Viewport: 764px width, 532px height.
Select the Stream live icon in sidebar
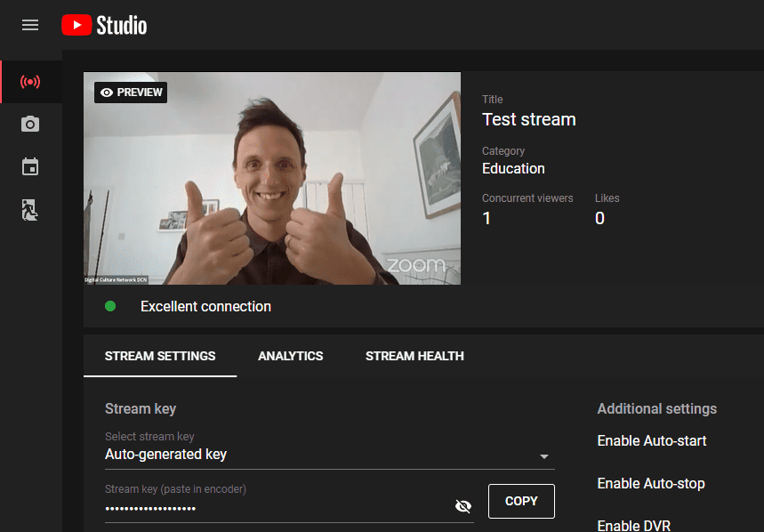point(30,82)
